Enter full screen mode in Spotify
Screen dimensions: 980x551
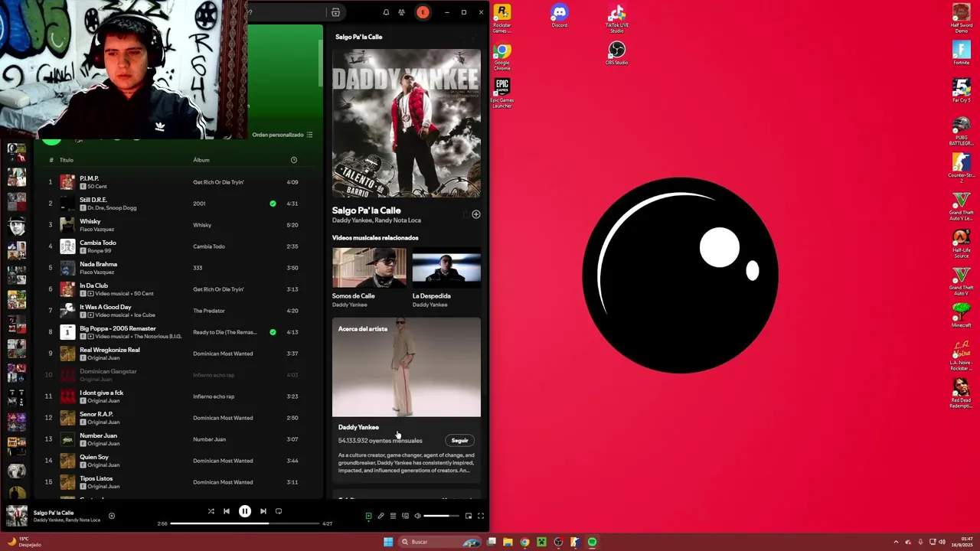click(481, 516)
